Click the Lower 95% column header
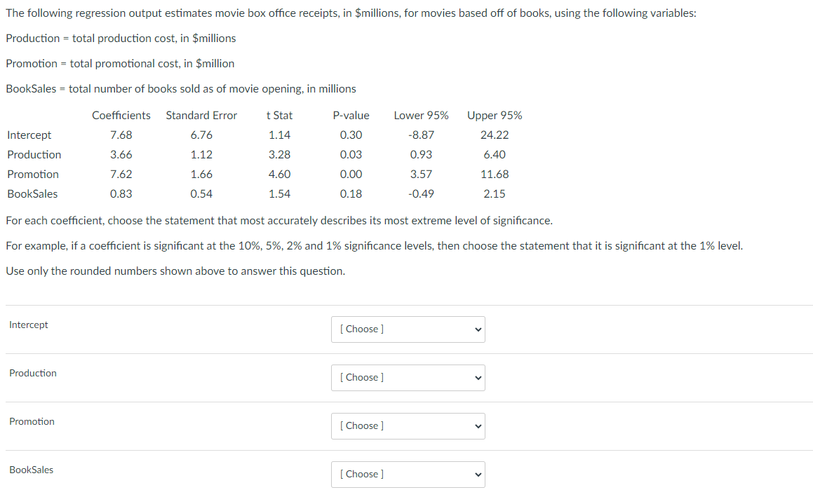Image resolution: width=813 pixels, height=504 pixels. 421,115
